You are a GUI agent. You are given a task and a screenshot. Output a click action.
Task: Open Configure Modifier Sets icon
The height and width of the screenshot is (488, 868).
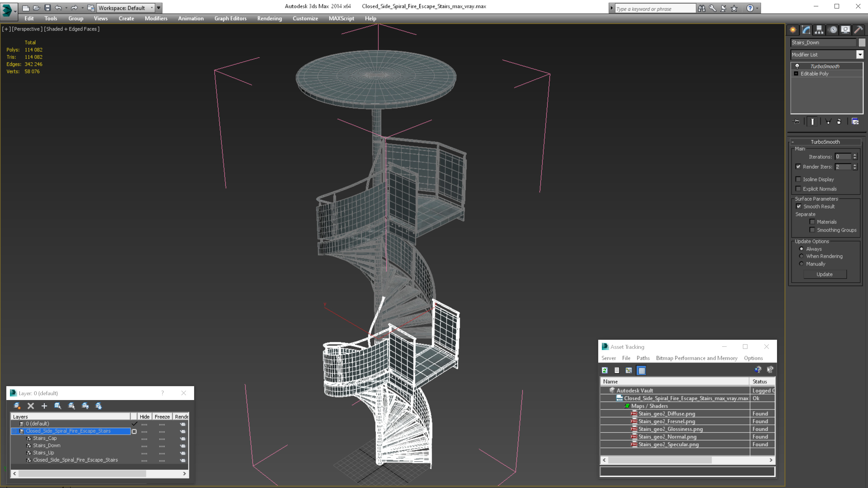point(855,121)
